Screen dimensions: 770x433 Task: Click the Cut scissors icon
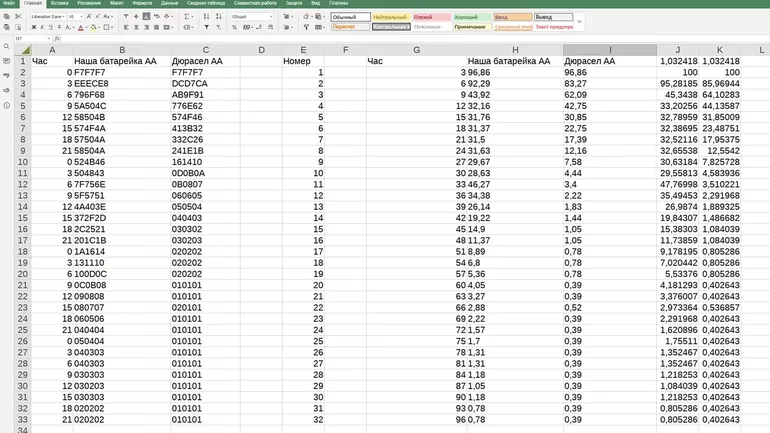[x=18, y=16]
